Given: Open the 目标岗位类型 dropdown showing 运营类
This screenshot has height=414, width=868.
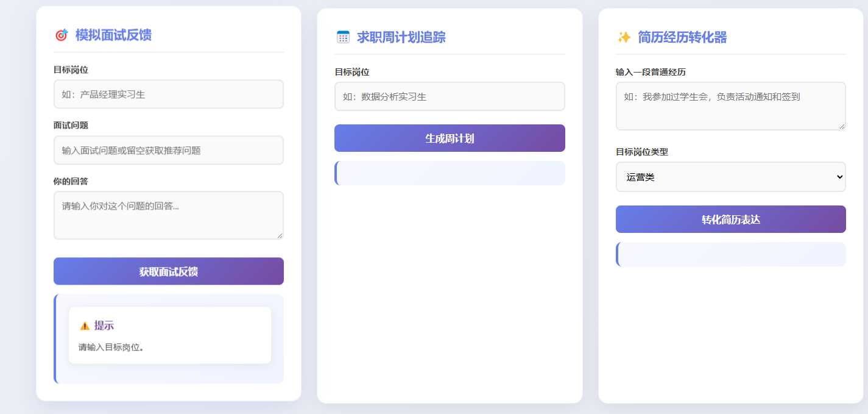Looking at the screenshot, I should click(x=730, y=177).
